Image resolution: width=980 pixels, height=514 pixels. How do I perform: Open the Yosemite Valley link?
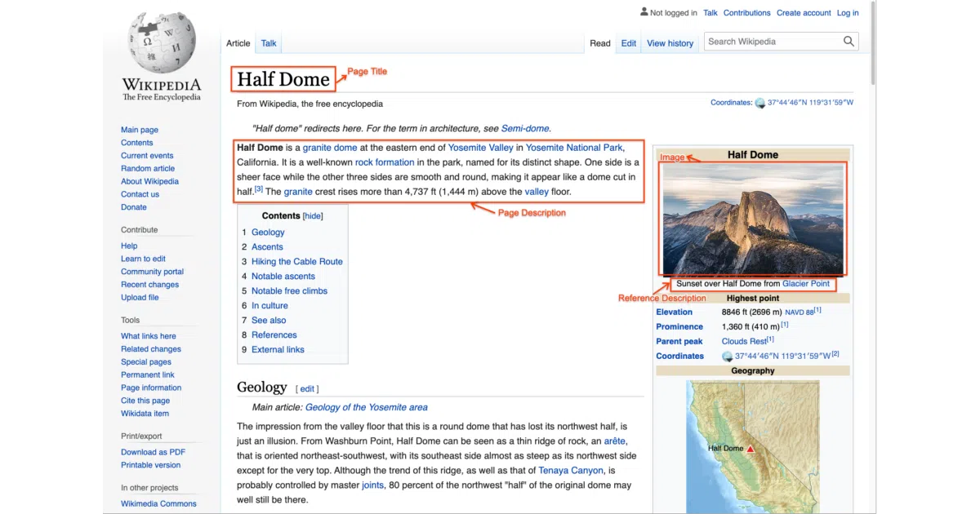point(480,148)
